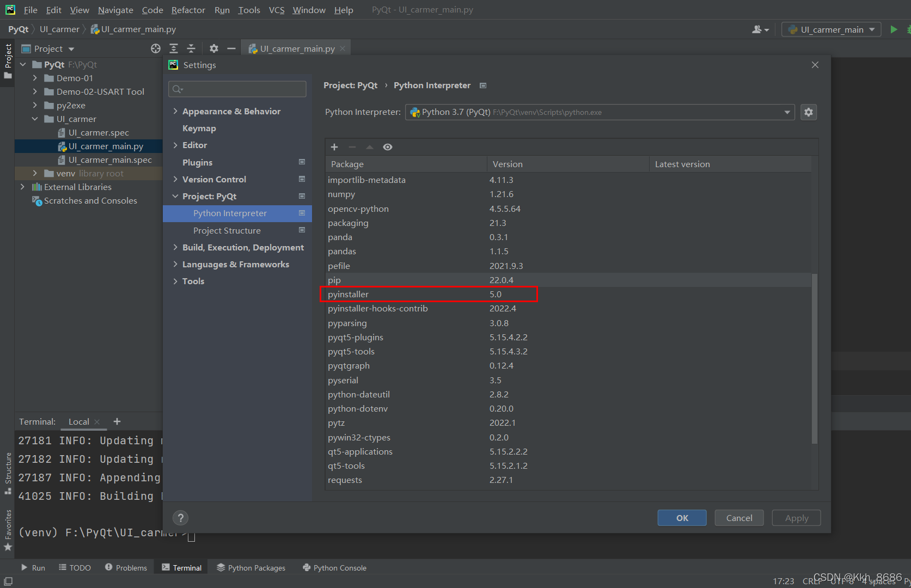Click the package list vertical scrollbar
The image size is (911, 588).
pos(815,358)
